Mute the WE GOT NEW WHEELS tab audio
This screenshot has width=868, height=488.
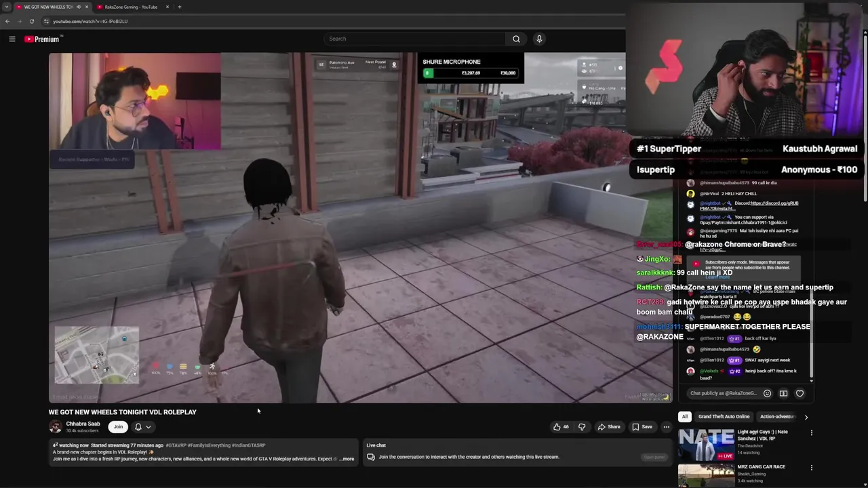pos(78,7)
